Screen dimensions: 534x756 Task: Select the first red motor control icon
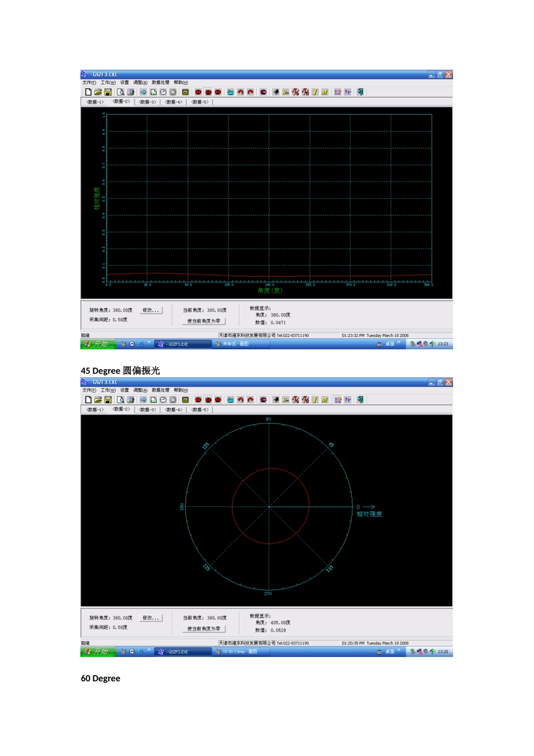point(198,92)
